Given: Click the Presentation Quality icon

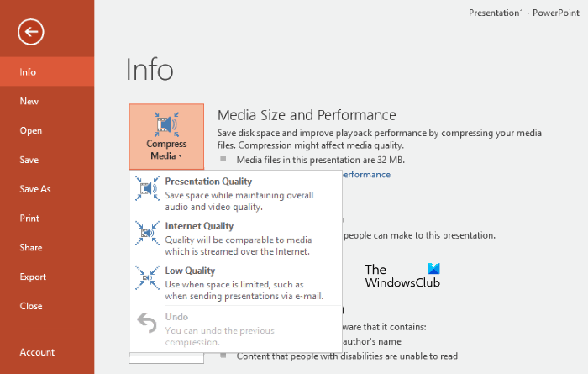Looking at the screenshot, I should click(x=147, y=190).
